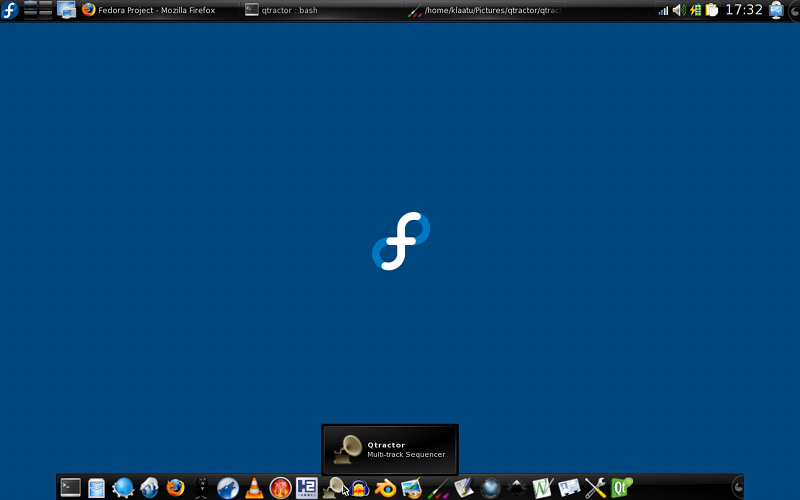Open the virtual desktop pager
Viewport: 800px width, 500px height.
(x=38, y=10)
